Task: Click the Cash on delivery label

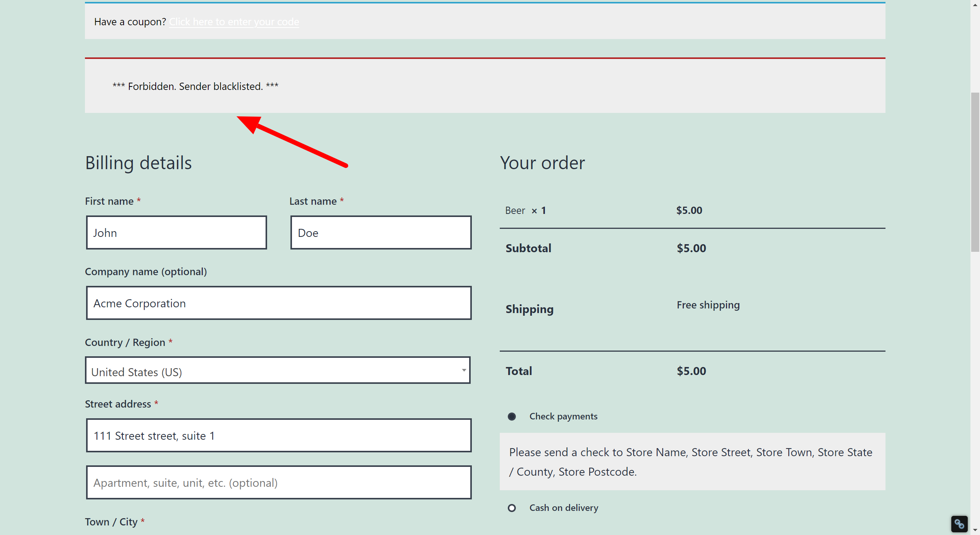Action: click(x=564, y=508)
